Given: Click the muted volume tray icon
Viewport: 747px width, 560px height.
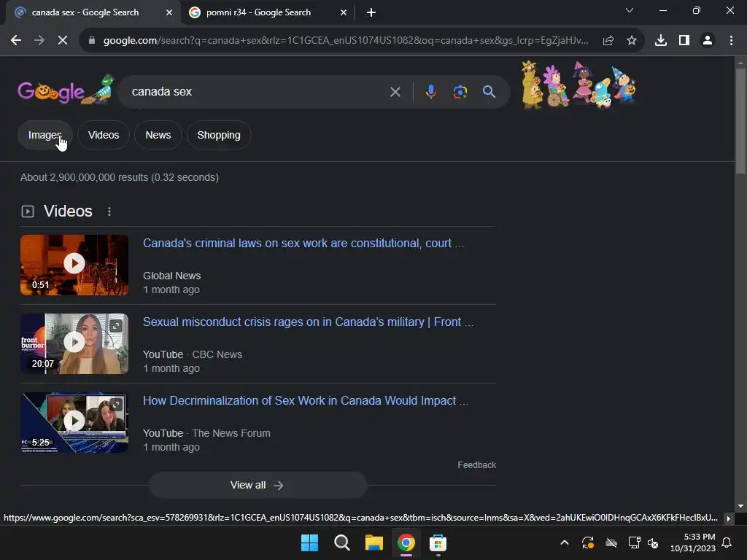Looking at the screenshot, I should tap(653, 542).
